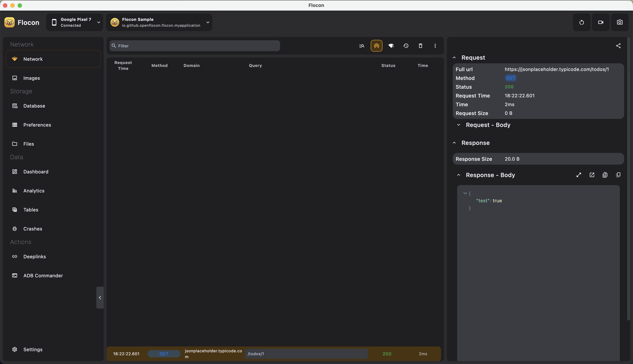Open the Google Pixel 7 device dropdown
This screenshot has width=633, height=364.
point(75,22)
